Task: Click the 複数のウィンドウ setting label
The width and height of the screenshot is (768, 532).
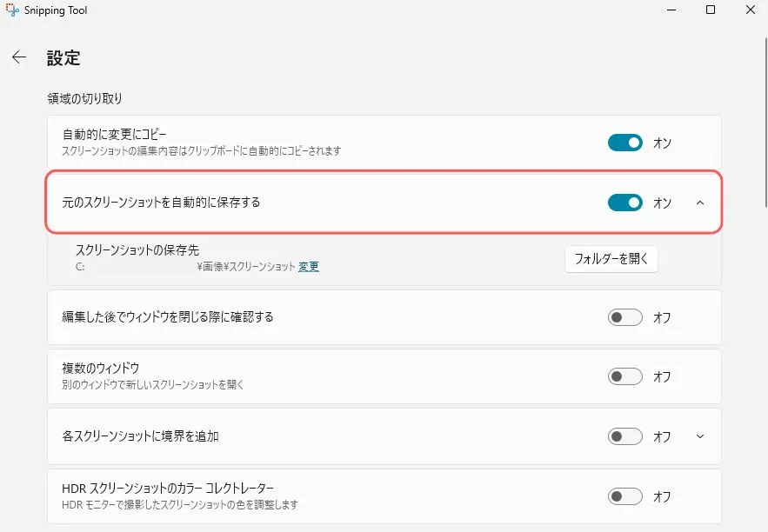Action: pyautogui.click(x=101, y=369)
